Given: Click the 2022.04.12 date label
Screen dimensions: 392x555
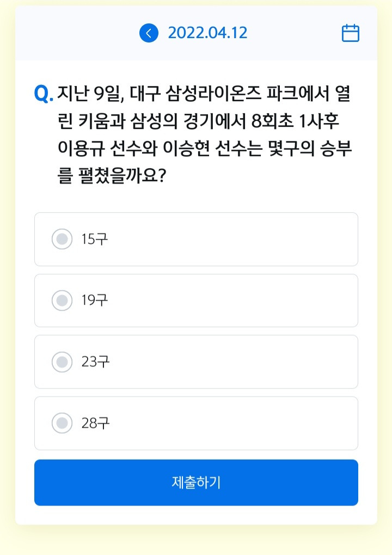Looking at the screenshot, I should point(207,33).
